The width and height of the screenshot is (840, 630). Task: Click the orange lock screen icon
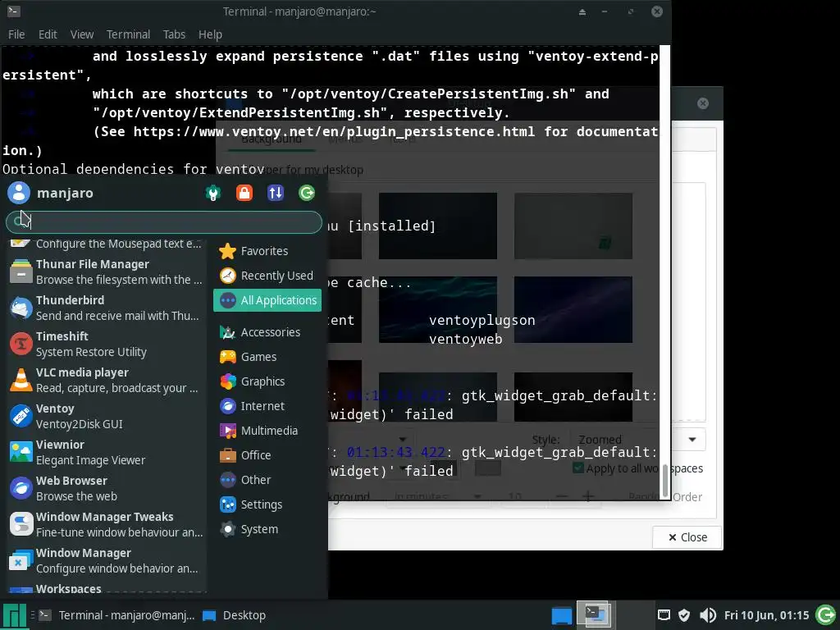coord(244,193)
